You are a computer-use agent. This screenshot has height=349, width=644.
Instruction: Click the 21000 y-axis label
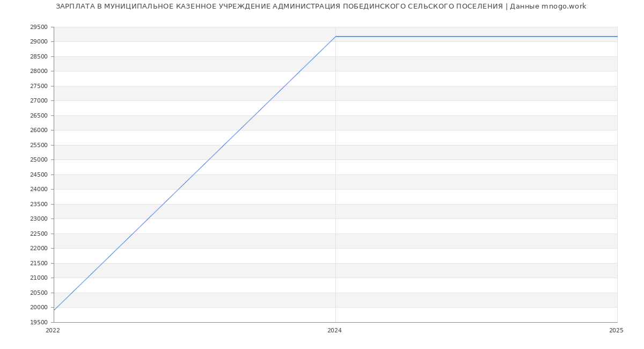point(39,278)
